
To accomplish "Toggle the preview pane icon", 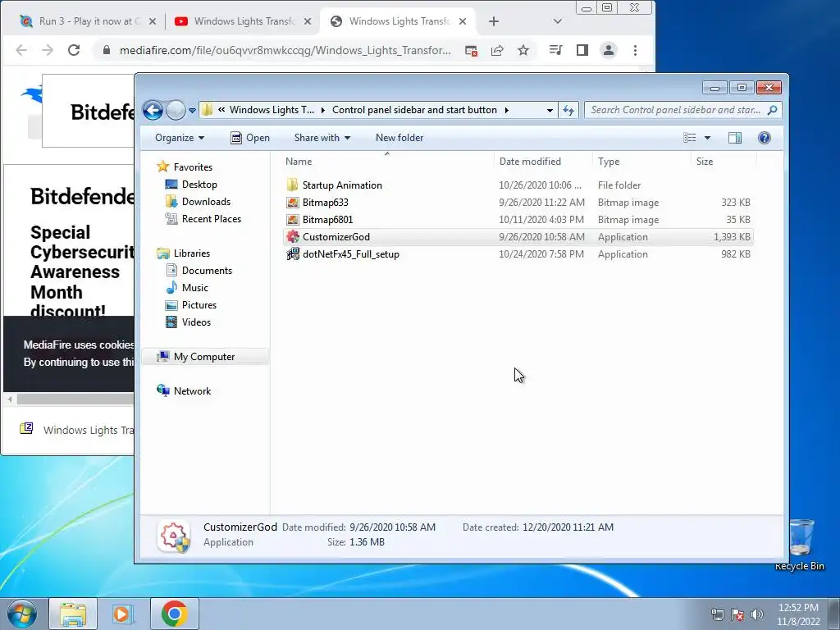I will click(x=735, y=138).
